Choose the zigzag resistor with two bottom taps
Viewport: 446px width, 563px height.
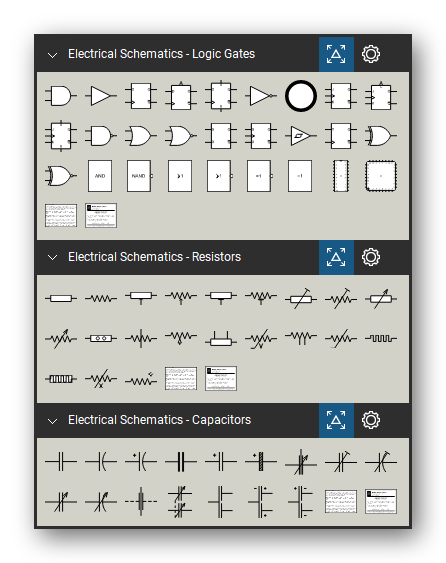pyautogui.click(x=301, y=338)
